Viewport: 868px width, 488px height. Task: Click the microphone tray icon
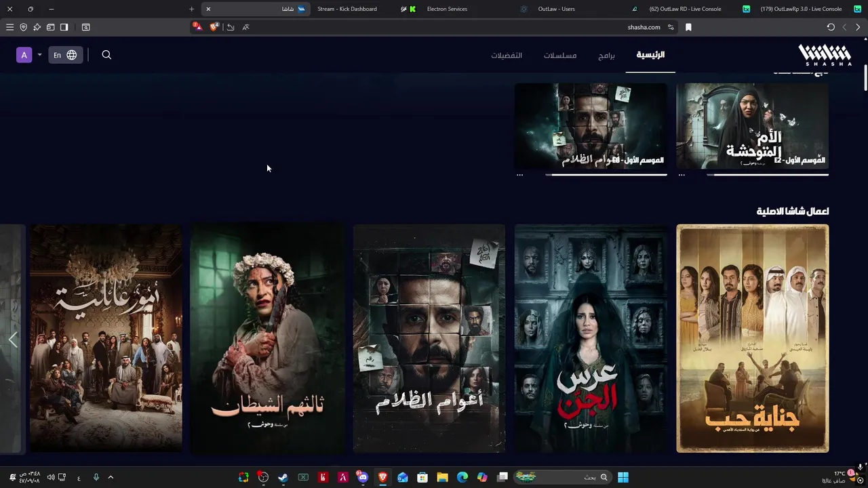coord(96,477)
